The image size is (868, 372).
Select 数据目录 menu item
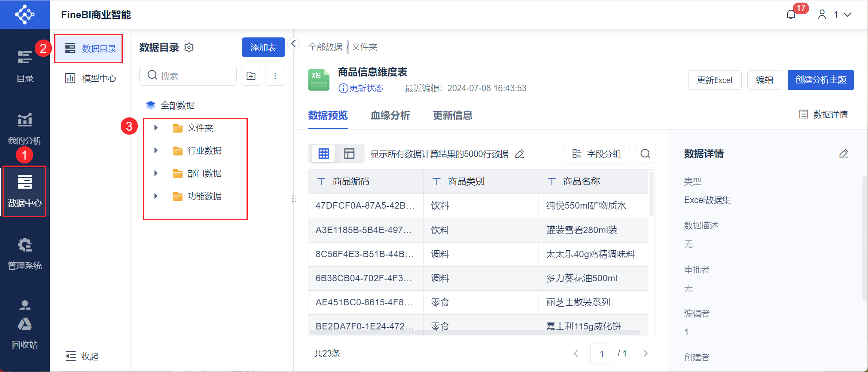[88, 49]
